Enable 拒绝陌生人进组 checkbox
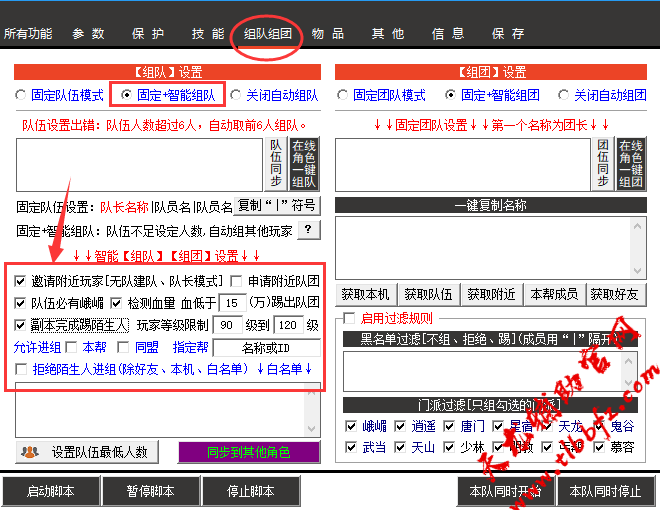The width and height of the screenshot is (660, 510). [21, 369]
